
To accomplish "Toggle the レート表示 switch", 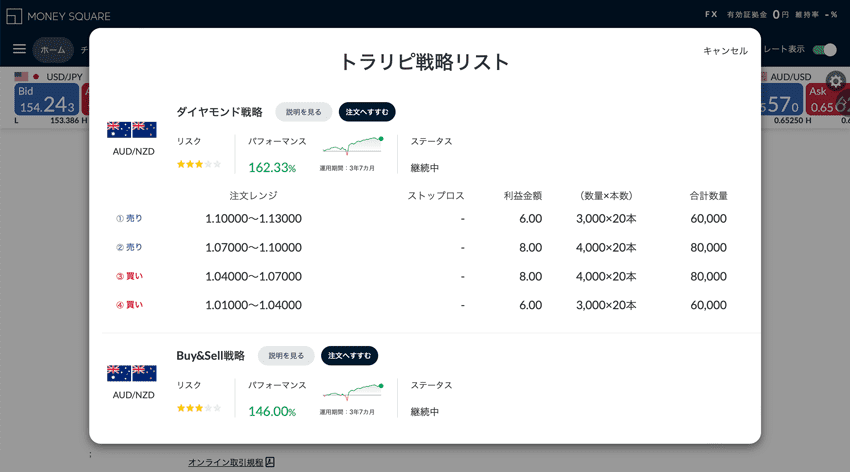I will [824, 50].
